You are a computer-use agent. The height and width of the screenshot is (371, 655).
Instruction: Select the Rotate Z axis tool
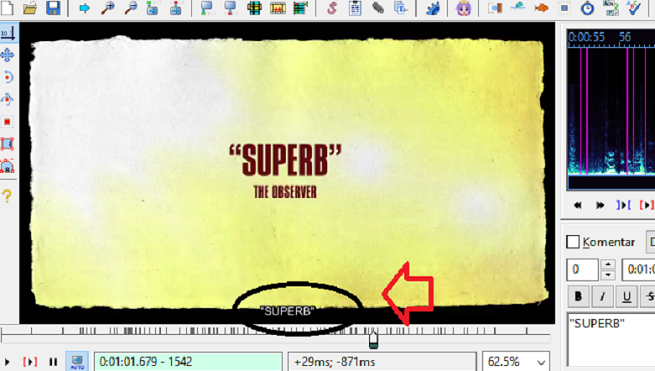coord(8,77)
